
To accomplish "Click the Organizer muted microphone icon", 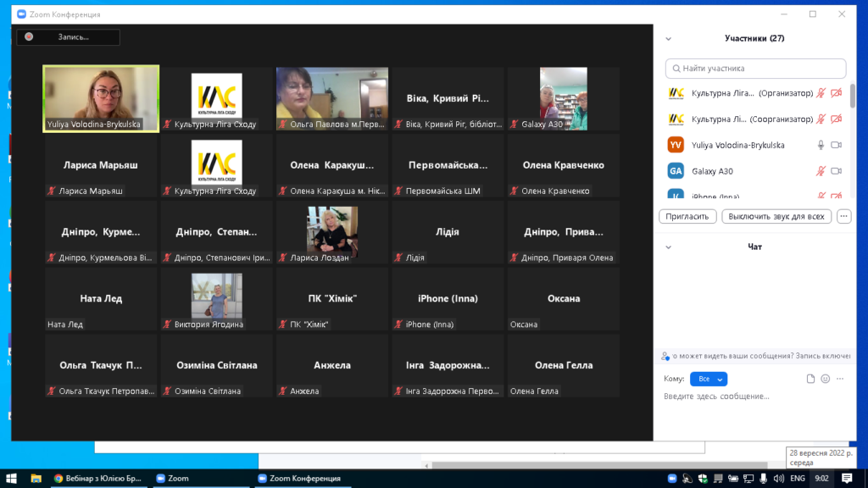I will pos(821,93).
